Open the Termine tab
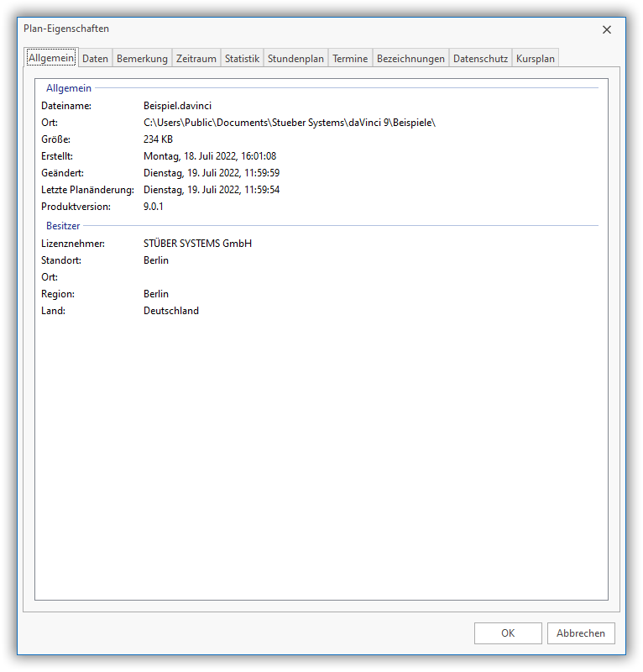Screen dimensions: 643x672 [350, 59]
